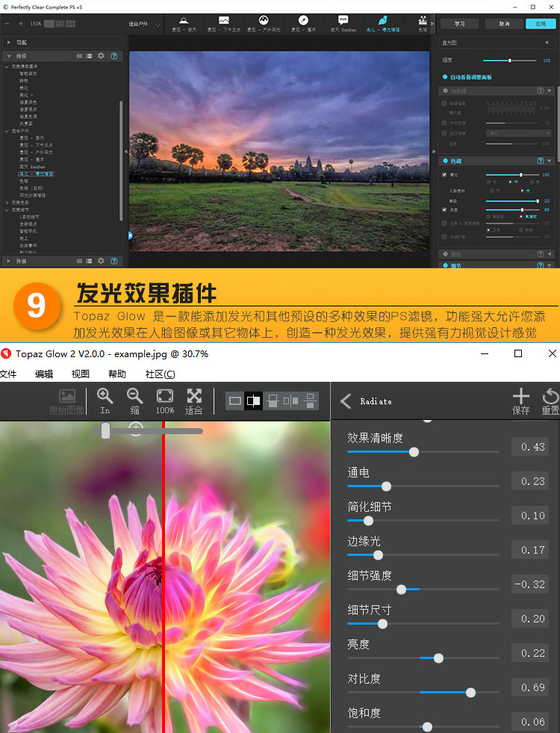
Task: Toggle the 预处理 panel on/off dot
Action: [x=445, y=90]
